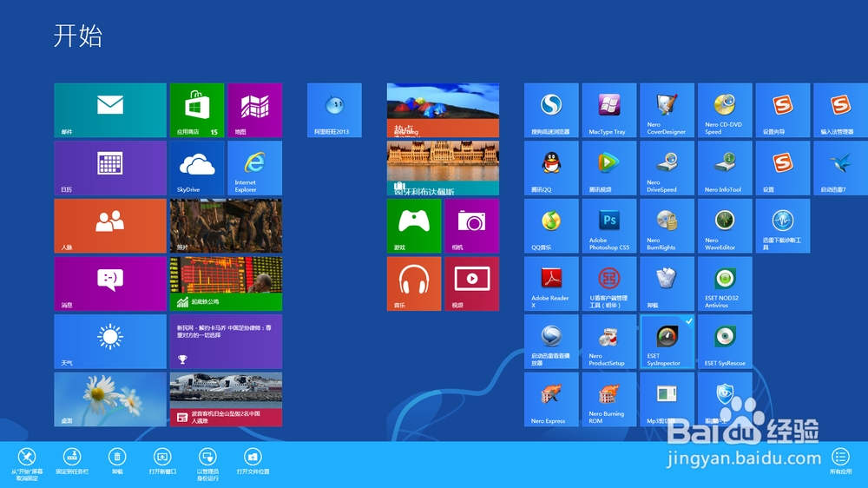Image resolution: width=868 pixels, height=488 pixels.
Task: Deselect the checked ESET SysInspector tile
Action: tap(667, 342)
